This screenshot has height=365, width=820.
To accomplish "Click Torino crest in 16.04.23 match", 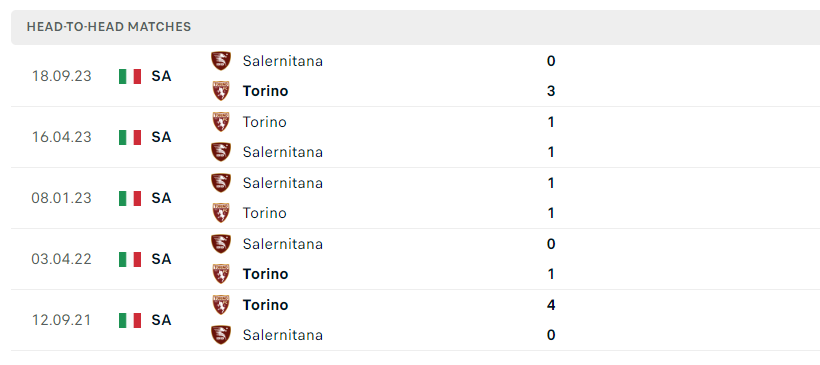I will coord(221,122).
